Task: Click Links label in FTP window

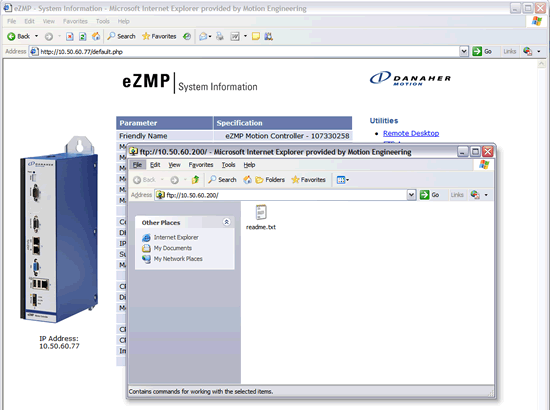Action: tap(457, 195)
